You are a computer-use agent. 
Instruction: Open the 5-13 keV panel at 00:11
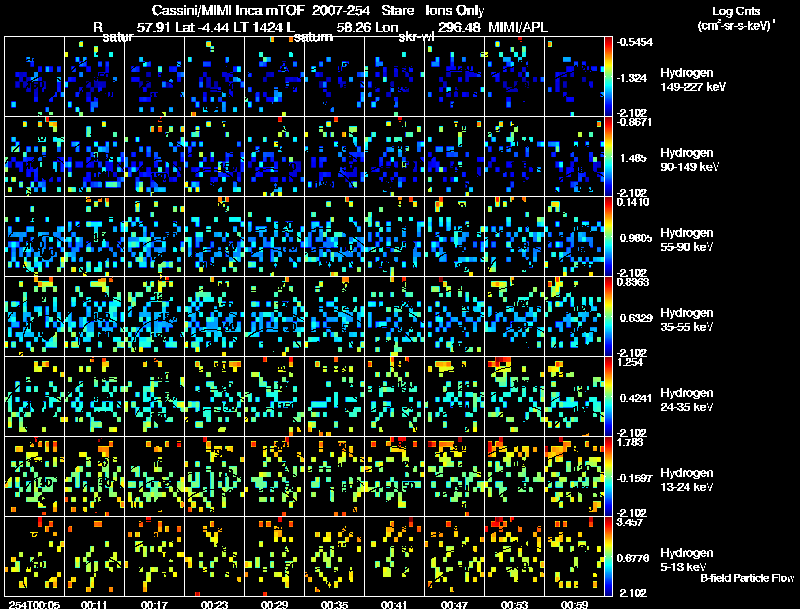pyautogui.click(x=94, y=557)
